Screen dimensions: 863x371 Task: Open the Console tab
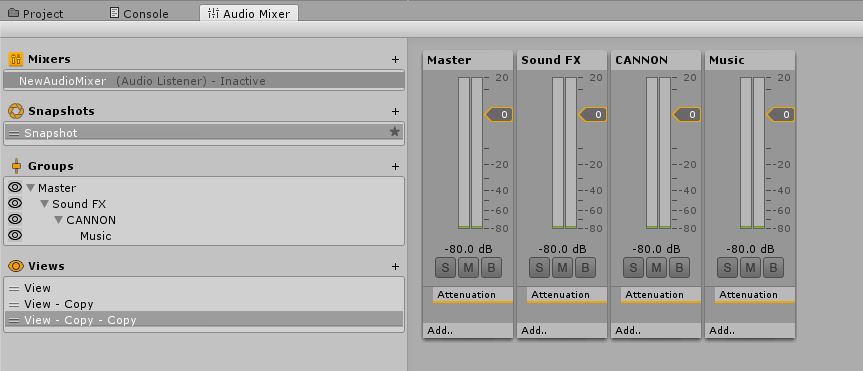(x=139, y=13)
